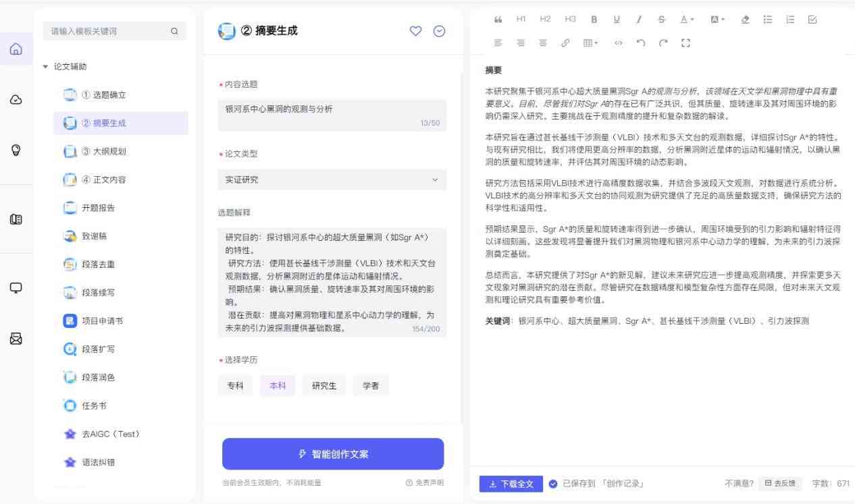
Task: Insert a hyperlink with the link icon
Action: 565,43
